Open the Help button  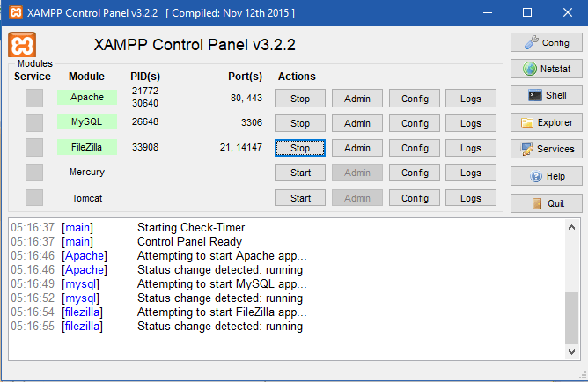546,176
